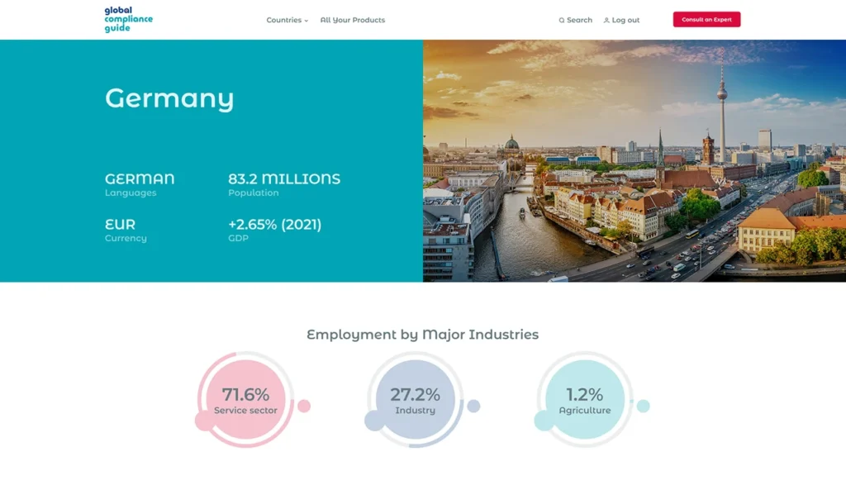846x504 pixels.
Task: Click the search magnifier icon
Action: (x=562, y=21)
